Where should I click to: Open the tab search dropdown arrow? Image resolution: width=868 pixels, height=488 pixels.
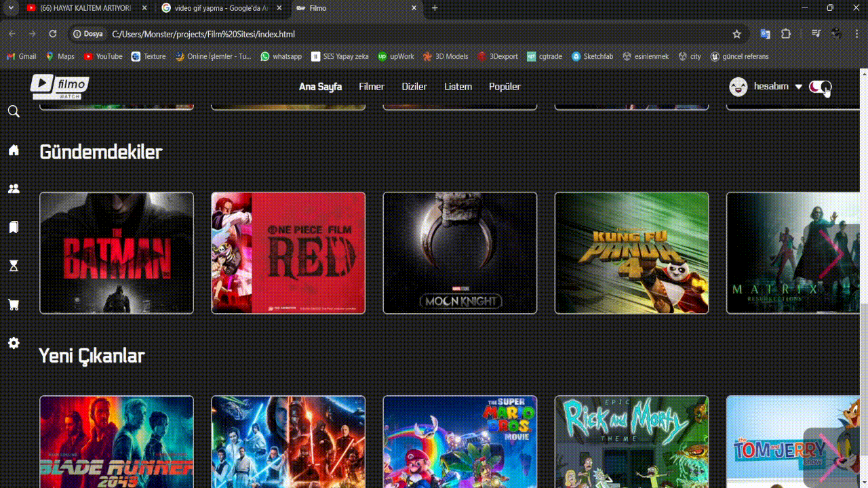point(10,8)
